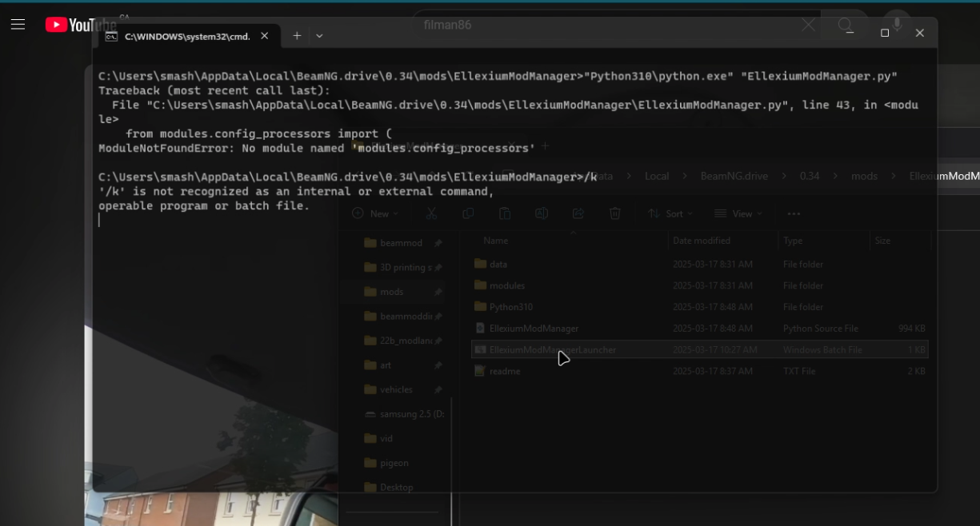Click the pin icon beside art
The image size is (980, 526).
tap(438, 365)
